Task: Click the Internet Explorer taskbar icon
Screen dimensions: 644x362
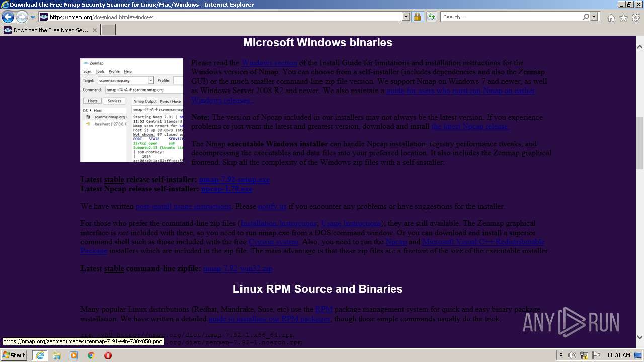Action: [39, 355]
